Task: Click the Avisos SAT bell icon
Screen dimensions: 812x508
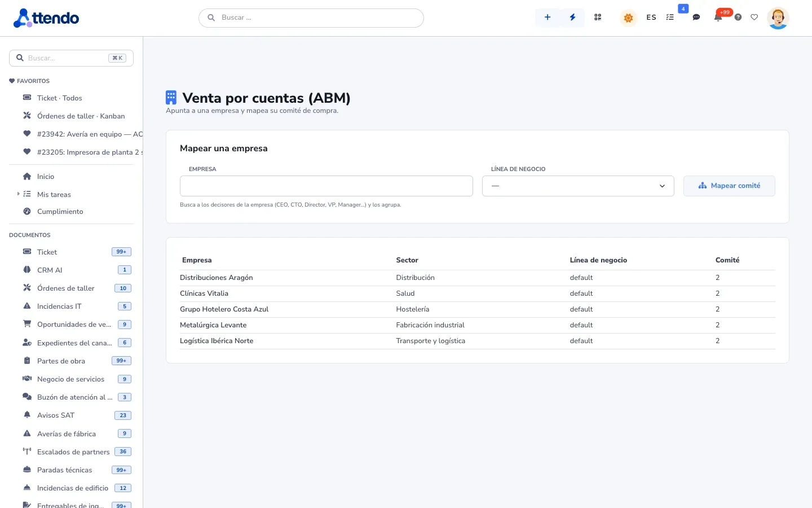Action: (x=27, y=415)
